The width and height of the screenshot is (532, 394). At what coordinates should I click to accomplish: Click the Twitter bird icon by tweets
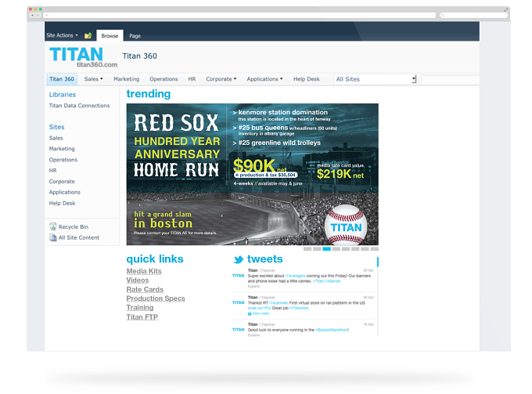tap(239, 259)
